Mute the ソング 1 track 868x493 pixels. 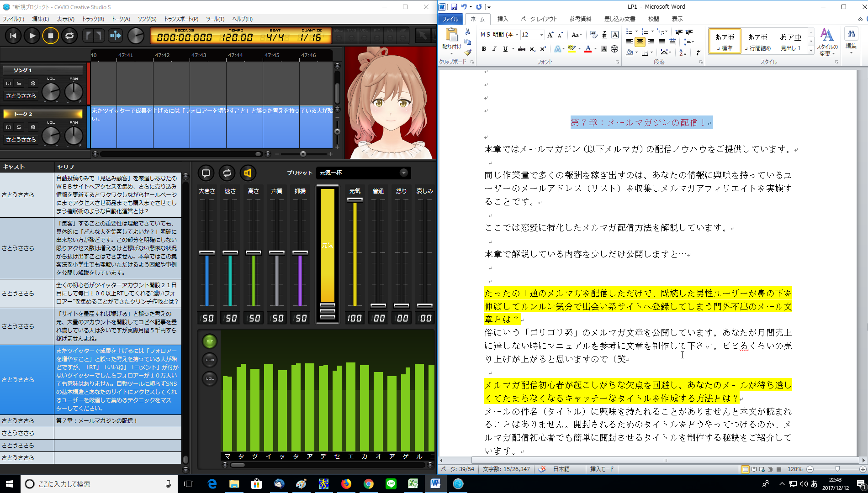click(8, 83)
